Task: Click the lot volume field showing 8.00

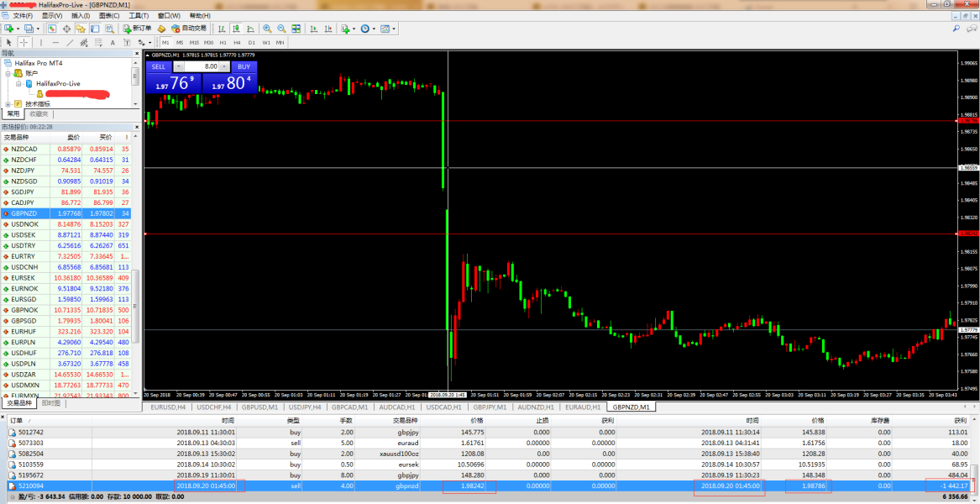Action: click(202, 66)
